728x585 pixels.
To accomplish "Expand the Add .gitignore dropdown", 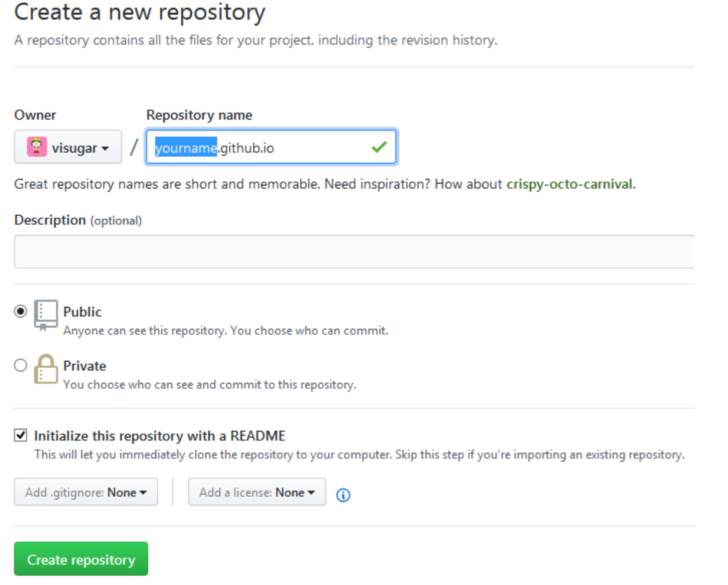I will [x=86, y=492].
